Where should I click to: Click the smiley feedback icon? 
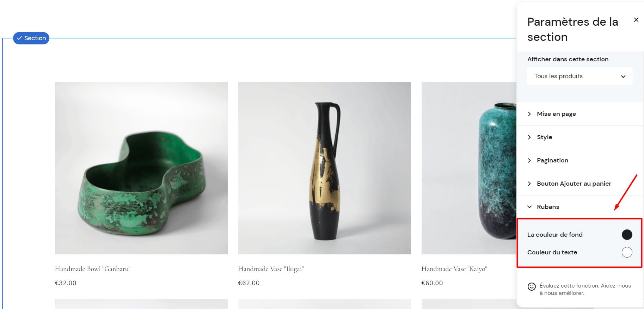[532, 286]
